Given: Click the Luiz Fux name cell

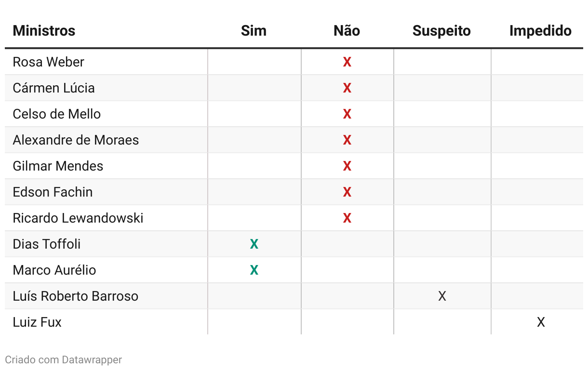Looking at the screenshot, I should tap(106, 322).
